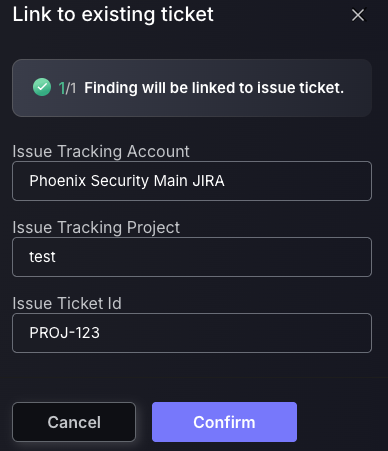388x451 pixels.
Task: Click the test project value text
Action: tap(42, 257)
